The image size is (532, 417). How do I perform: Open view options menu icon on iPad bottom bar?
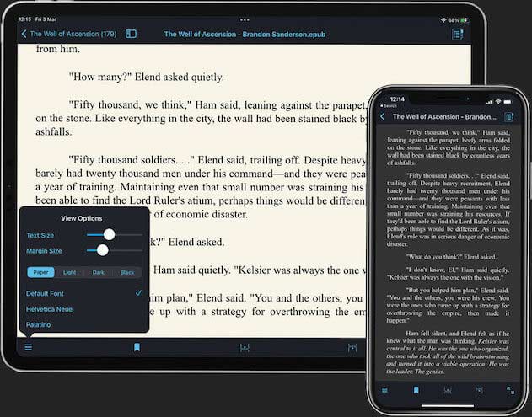tap(29, 347)
